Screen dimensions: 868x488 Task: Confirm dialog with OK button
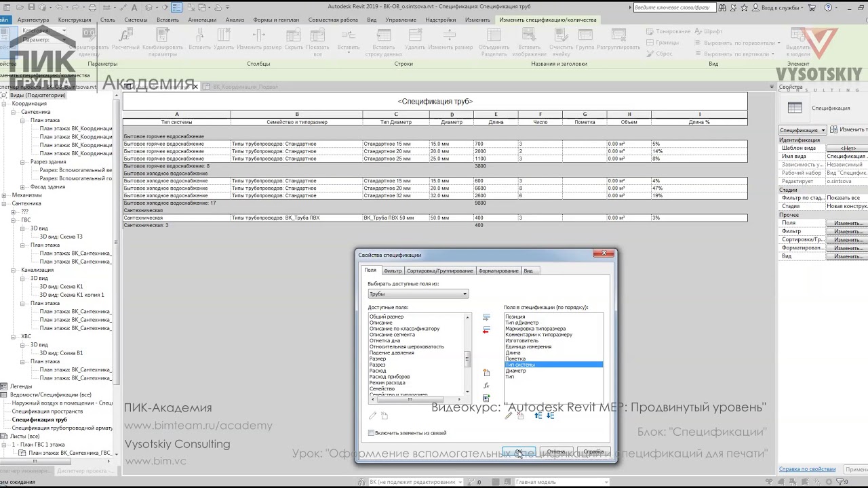(519, 451)
